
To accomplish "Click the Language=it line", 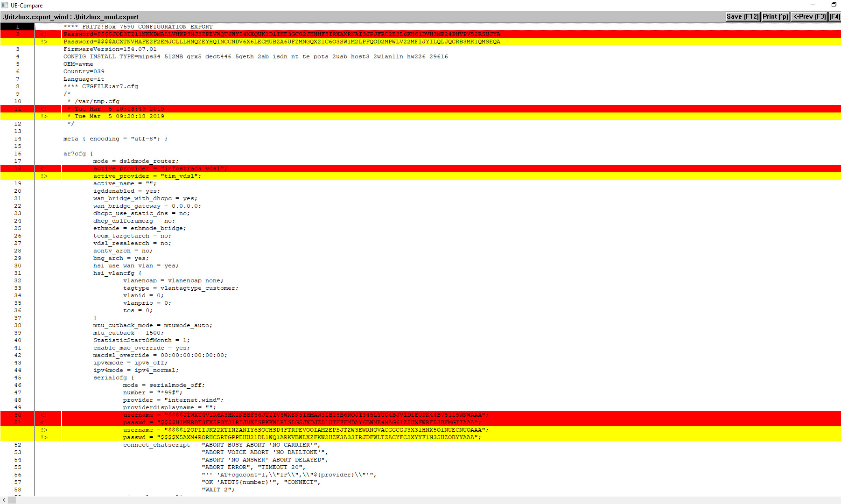I will 84,79.
